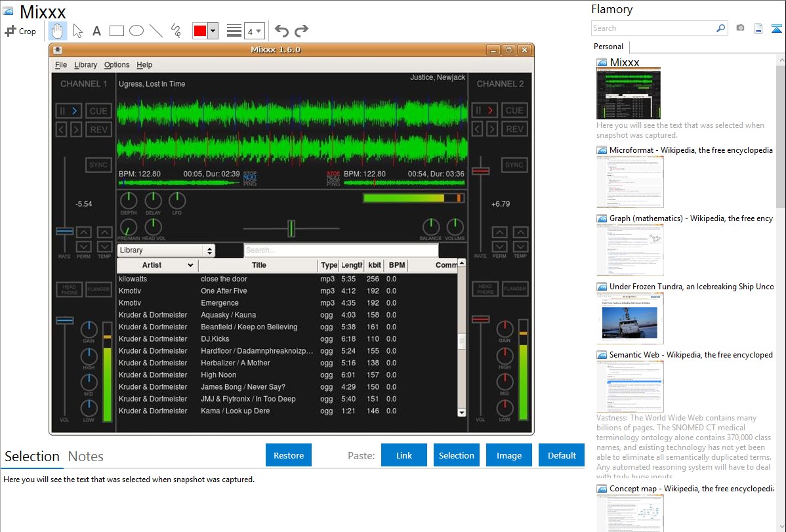Screen dimensions: 786x532
Task: Pick the straight line tool
Action: (x=156, y=31)
